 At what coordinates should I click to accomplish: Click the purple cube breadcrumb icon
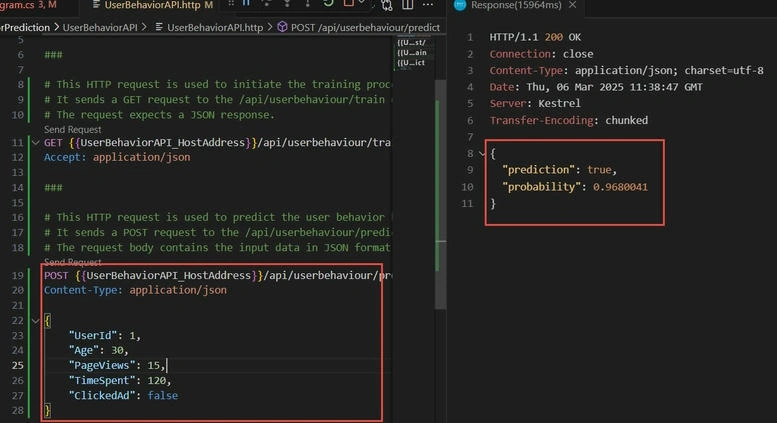click(282, 27)
